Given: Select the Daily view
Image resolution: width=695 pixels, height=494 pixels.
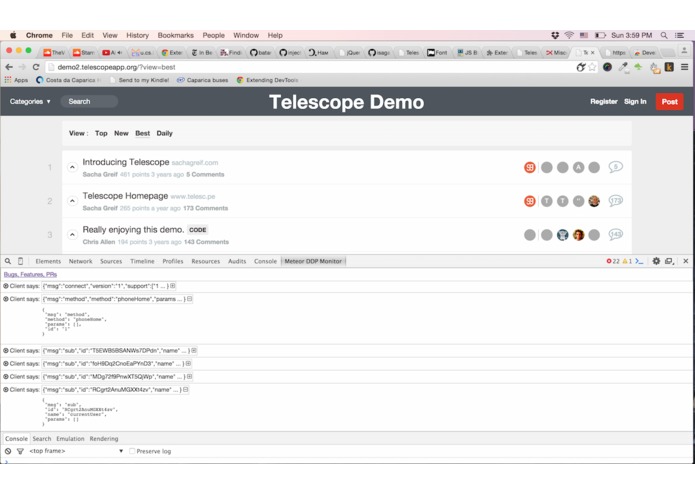Looking at the screenshot, I should pos(164,133).
